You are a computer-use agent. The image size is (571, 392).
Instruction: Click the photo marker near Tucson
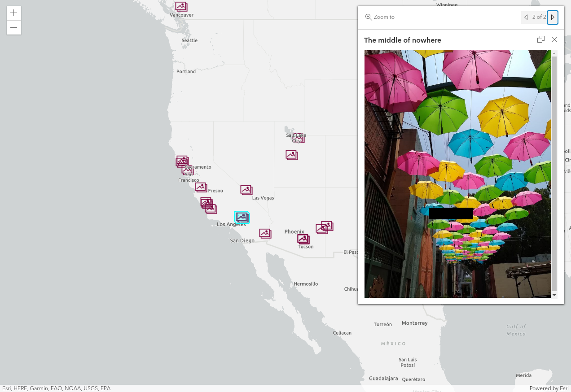point(303,239)
